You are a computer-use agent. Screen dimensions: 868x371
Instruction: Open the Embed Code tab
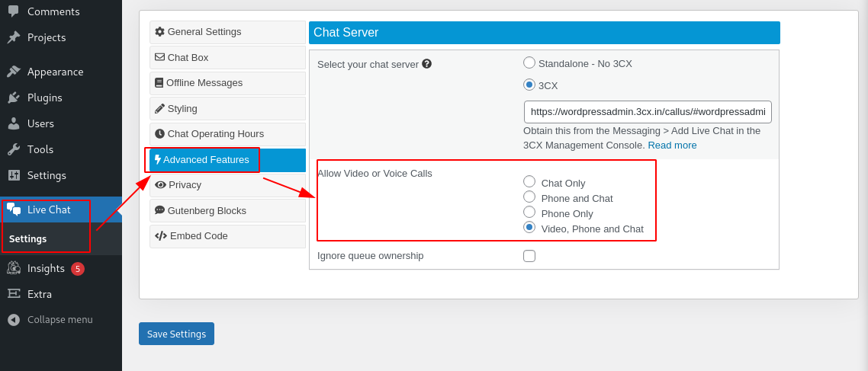click(x=227, y=236)
